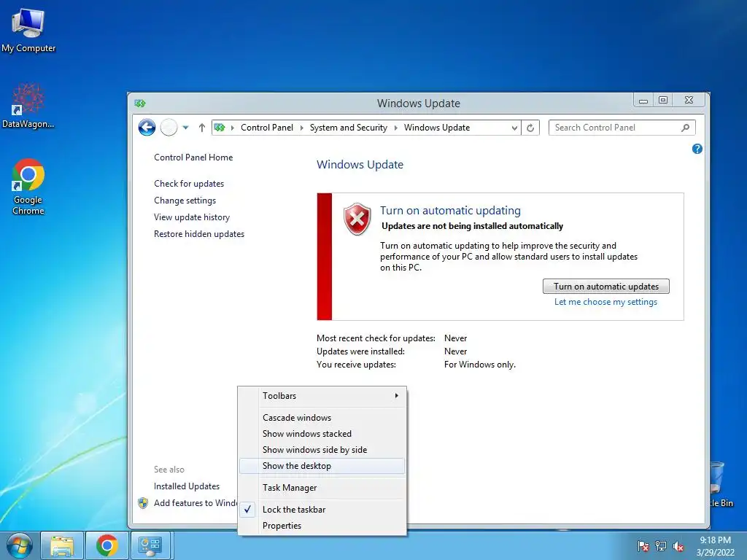
Task: Open My Computer desktop icon
Action: (28, 31)
